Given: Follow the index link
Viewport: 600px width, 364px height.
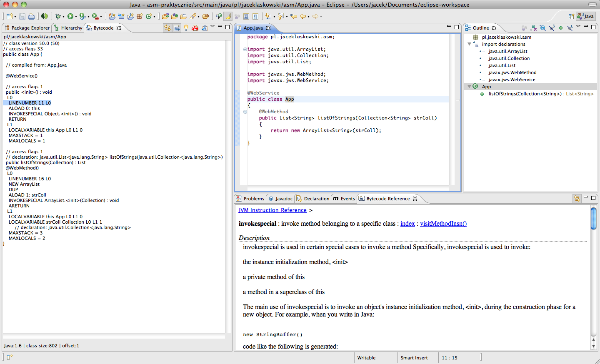Looking at the screenshot, I should click(407, 224).
